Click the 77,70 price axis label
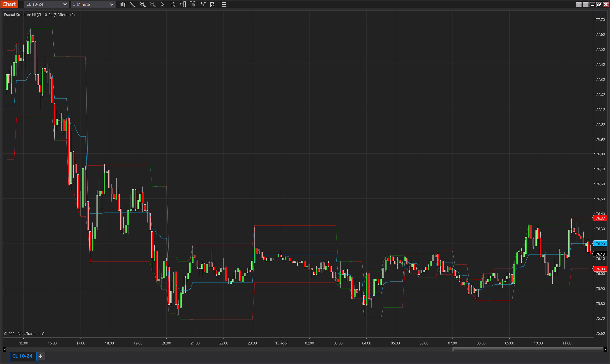The height and width of the screenshot is (364, 610). coord(600,20)
